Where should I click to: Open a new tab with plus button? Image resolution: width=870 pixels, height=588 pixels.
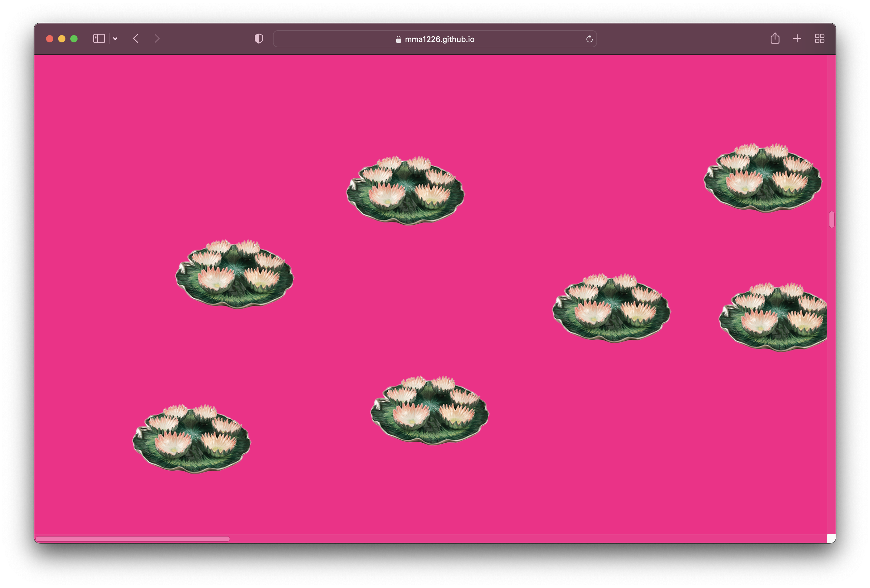(797, 38)
